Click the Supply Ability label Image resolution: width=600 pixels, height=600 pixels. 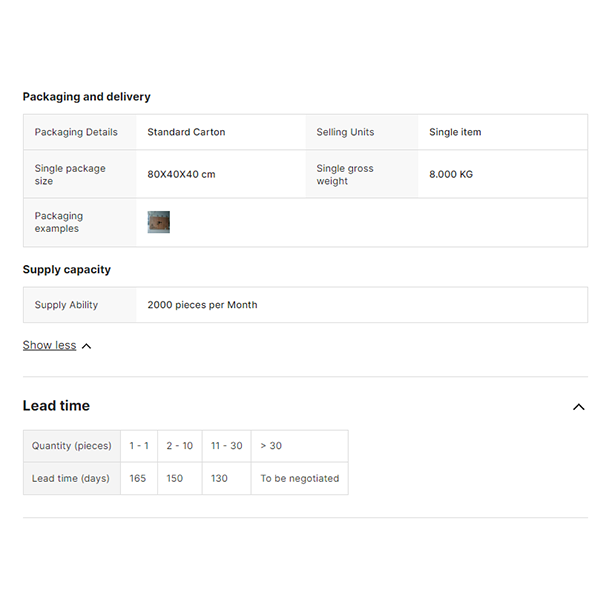[x=66, y=305]
